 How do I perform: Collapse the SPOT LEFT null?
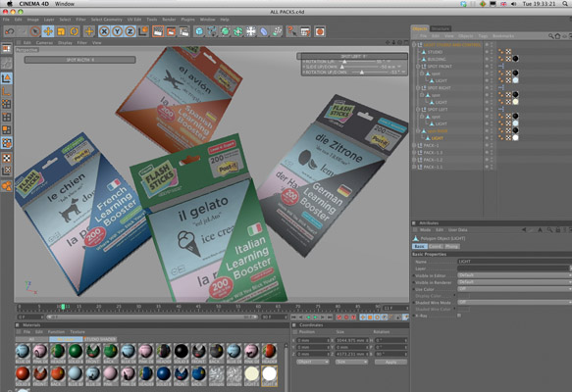[418, 110]
